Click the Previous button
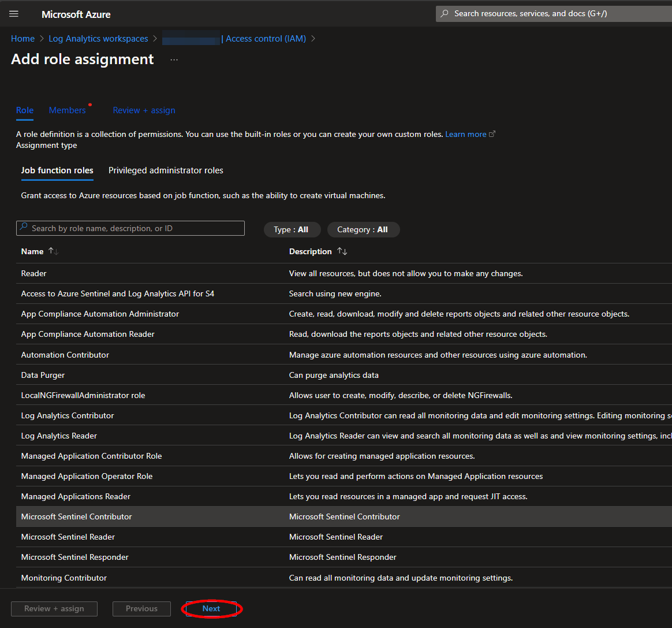 (x=142, y=608)
